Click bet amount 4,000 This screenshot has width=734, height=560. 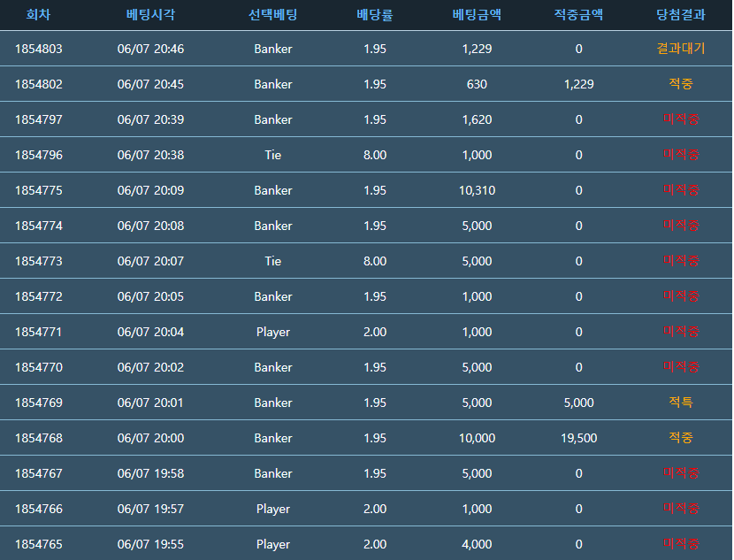[477, 545]
